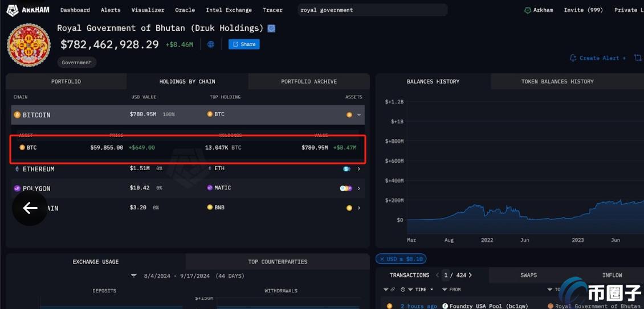Click the Arkham profile shield icon
The width and height of the screenshot is (644, 309).
[x=528, y=10]
